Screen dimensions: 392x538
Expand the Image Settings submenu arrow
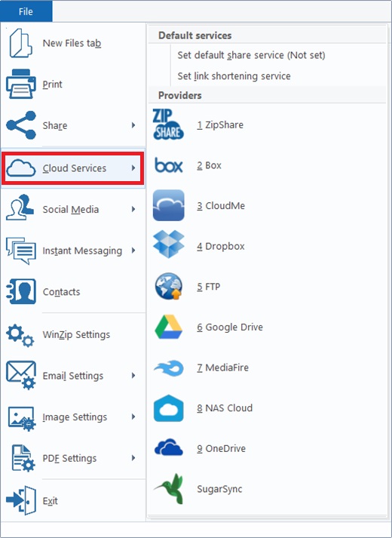[x=133, y=417]
